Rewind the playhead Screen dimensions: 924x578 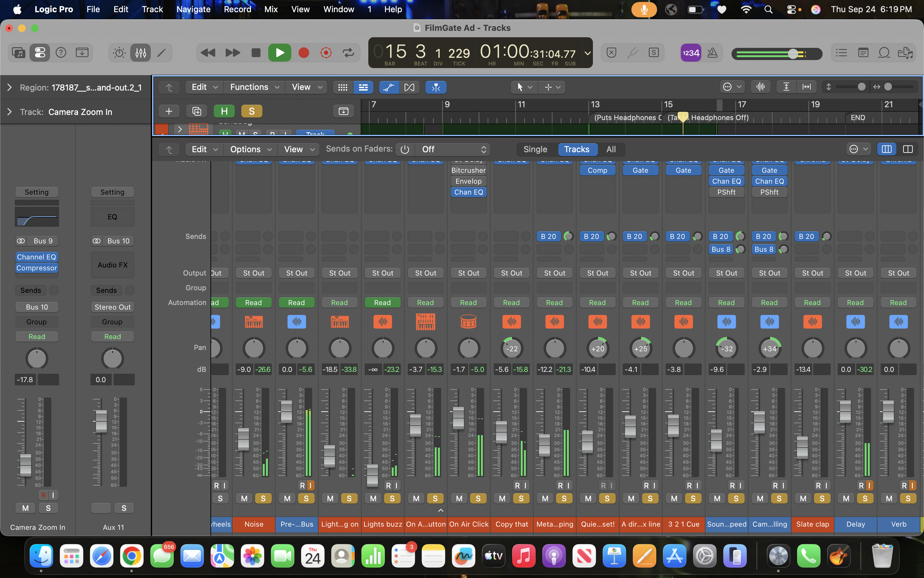click(208, 53)
